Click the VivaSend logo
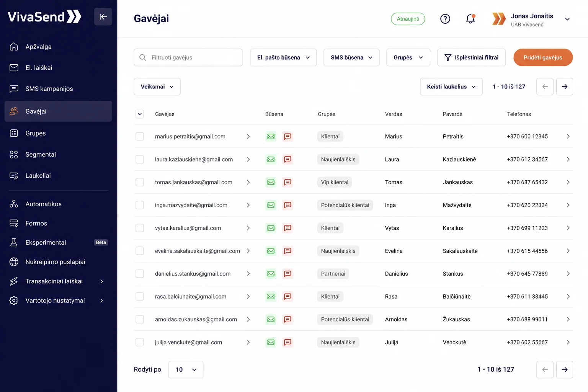Screen dimensions: 588x392 44,17
